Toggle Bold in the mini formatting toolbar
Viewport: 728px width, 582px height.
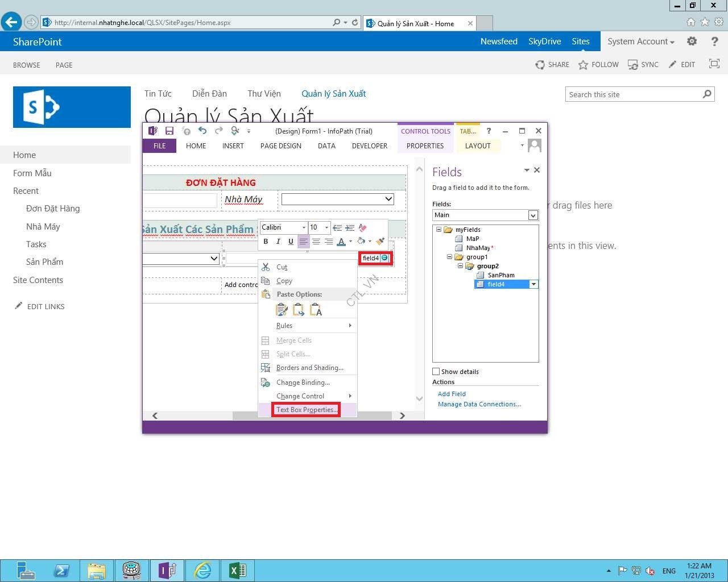tap(266, 242)
